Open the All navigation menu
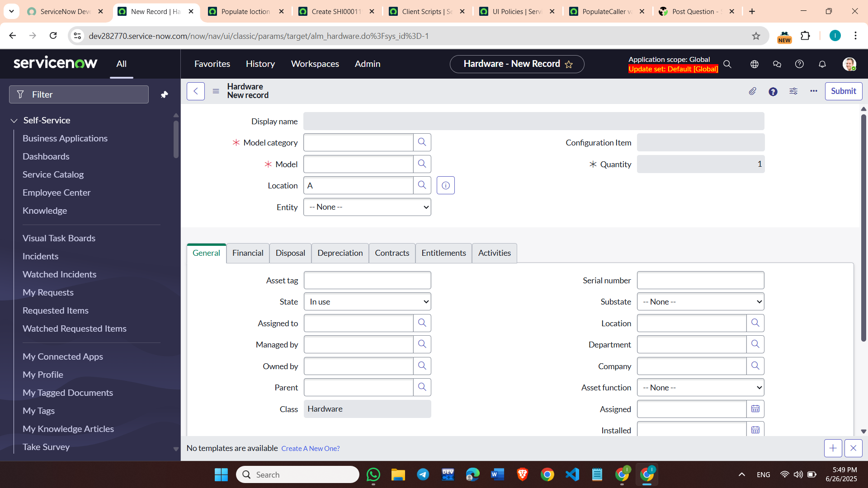Screen dimensions: 868x488 (x=121, y=64)
